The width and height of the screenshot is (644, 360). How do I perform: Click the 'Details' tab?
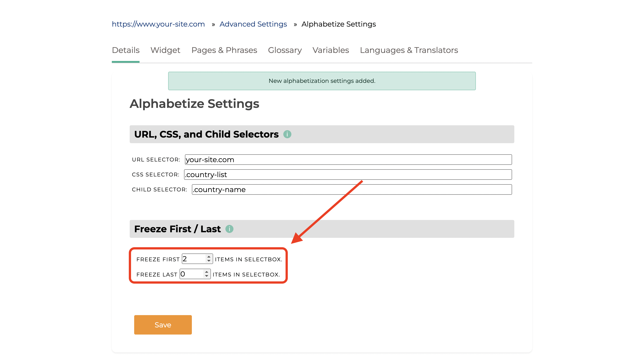point(125,50)
